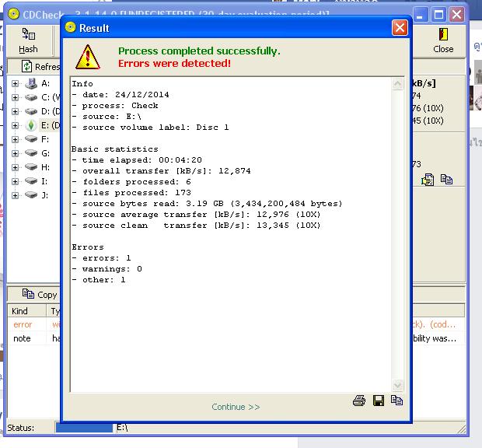Click the scroll down arrow in result text
This screenshot has height=448, width=482.
(x=398, y=385)
